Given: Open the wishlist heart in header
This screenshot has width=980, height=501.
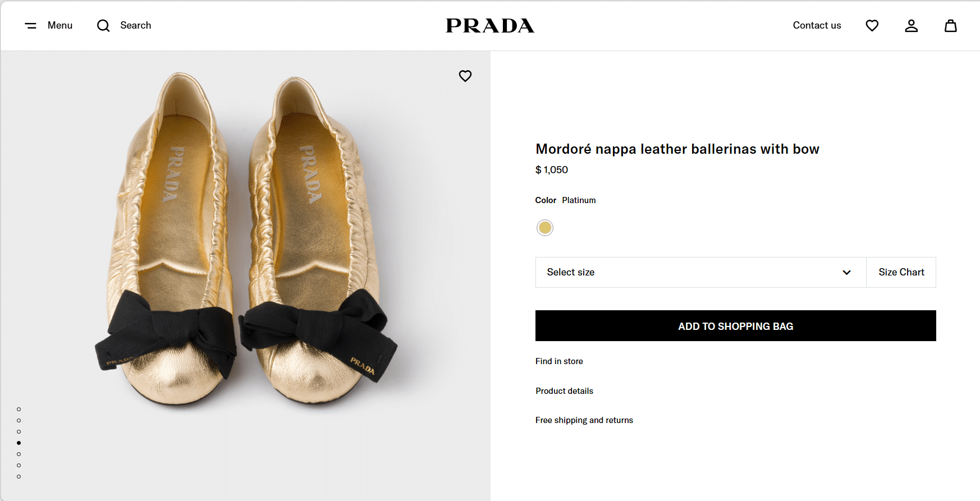Looking at the screenshot, I should pyautogui.click(x=872, y=26).
